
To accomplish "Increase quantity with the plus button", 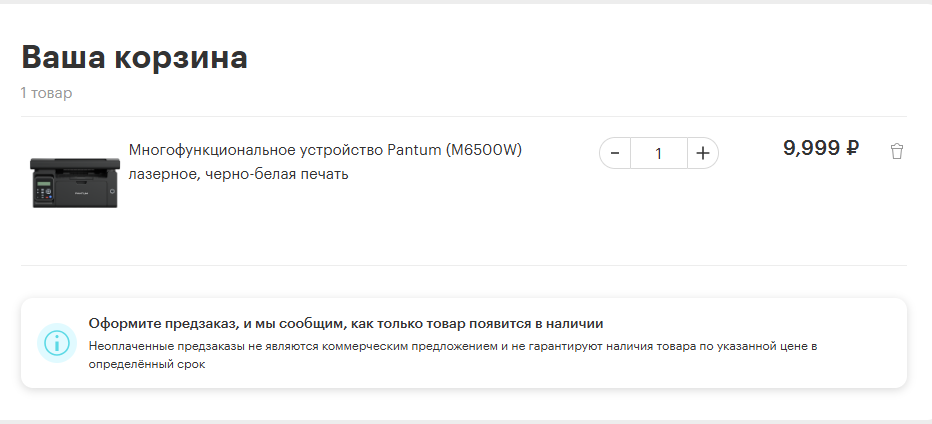I will click(702, 153).
